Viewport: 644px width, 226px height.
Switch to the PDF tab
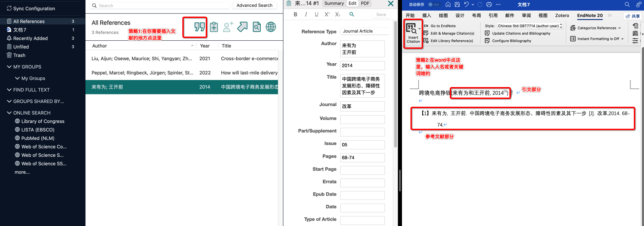click(x=365, y=3)
